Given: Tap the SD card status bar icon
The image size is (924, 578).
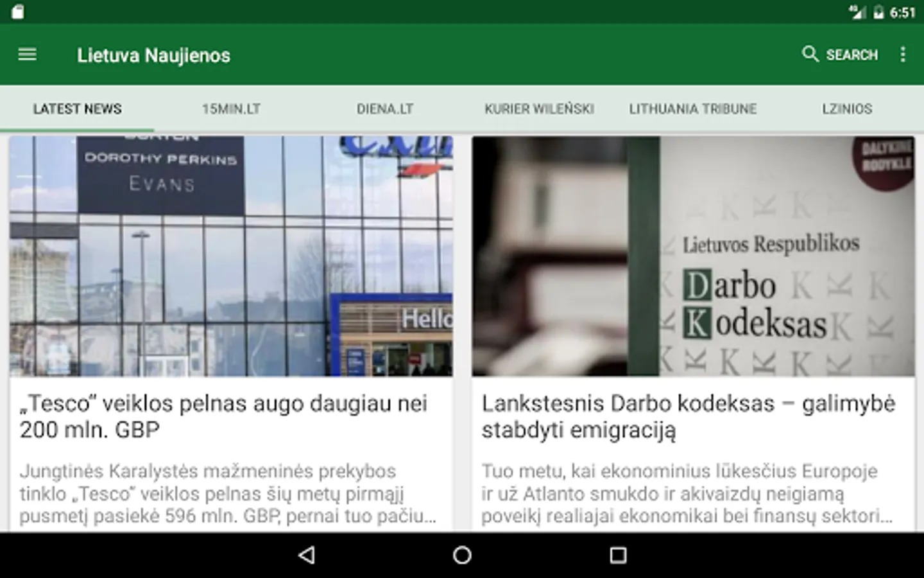Looking at the screenshot, I should pyautogui.click(x=17, y=12).
